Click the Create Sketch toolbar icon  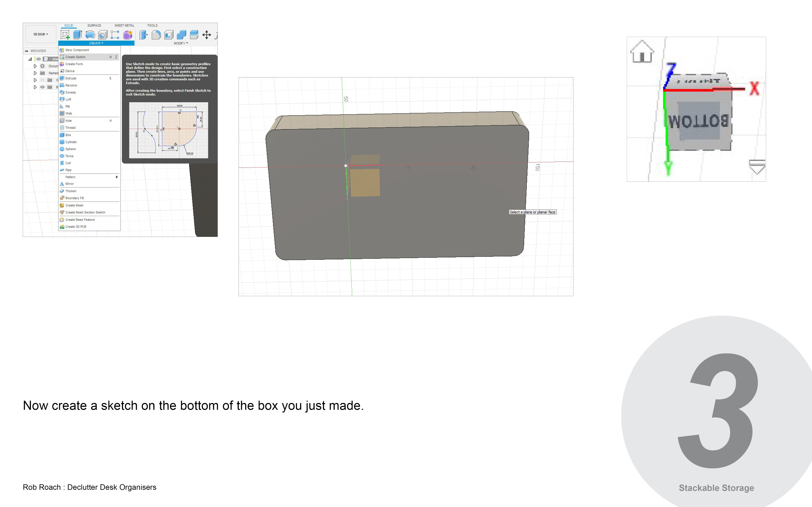tap(65, 35)
